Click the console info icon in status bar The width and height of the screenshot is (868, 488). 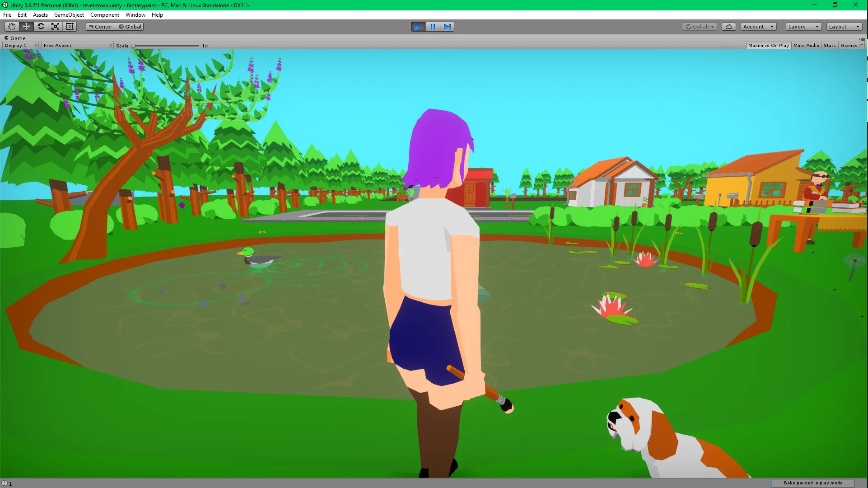click(5, 483)
